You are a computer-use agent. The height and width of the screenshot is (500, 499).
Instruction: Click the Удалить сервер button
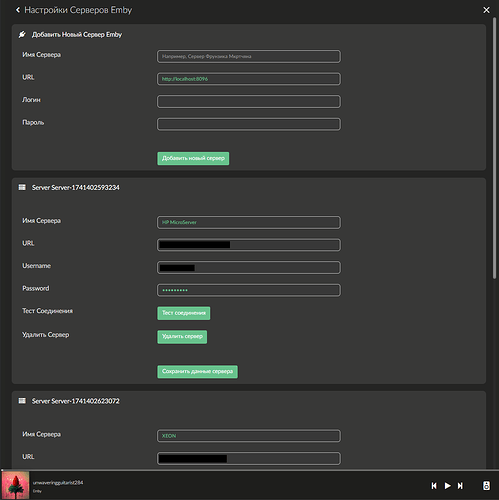(x=182, y=337)
